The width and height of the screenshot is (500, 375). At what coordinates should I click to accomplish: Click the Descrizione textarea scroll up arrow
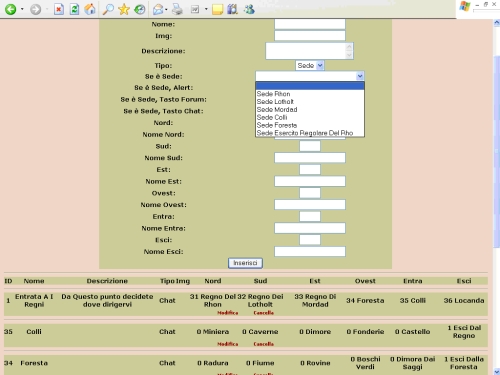tap(349, 47)
